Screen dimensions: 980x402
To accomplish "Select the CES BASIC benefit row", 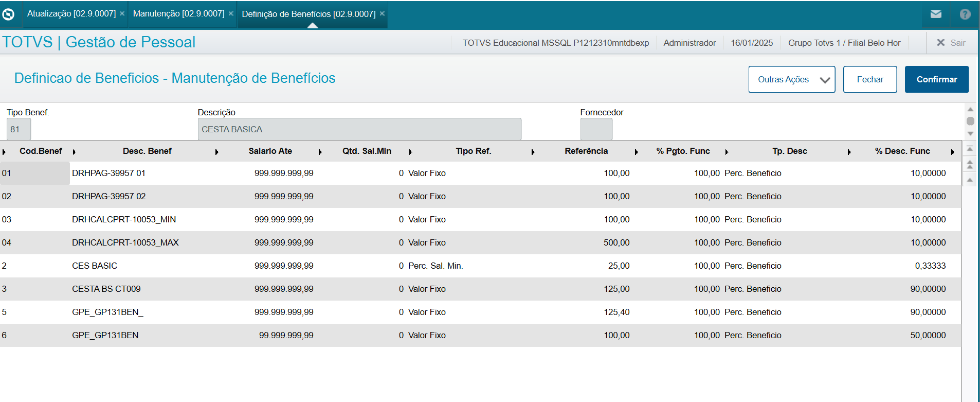I will [480, 266].
